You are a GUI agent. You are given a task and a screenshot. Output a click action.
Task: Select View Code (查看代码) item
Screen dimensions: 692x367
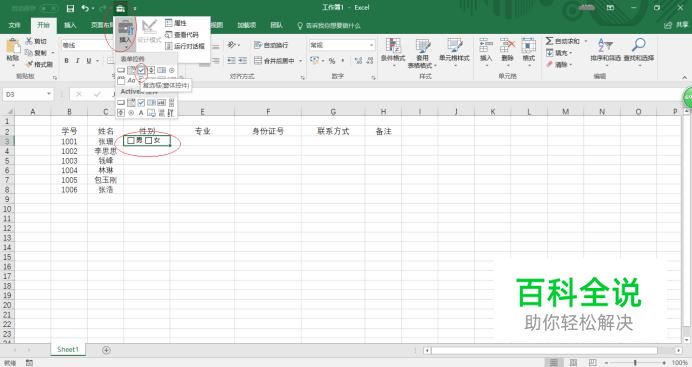[x=181, y=34]
